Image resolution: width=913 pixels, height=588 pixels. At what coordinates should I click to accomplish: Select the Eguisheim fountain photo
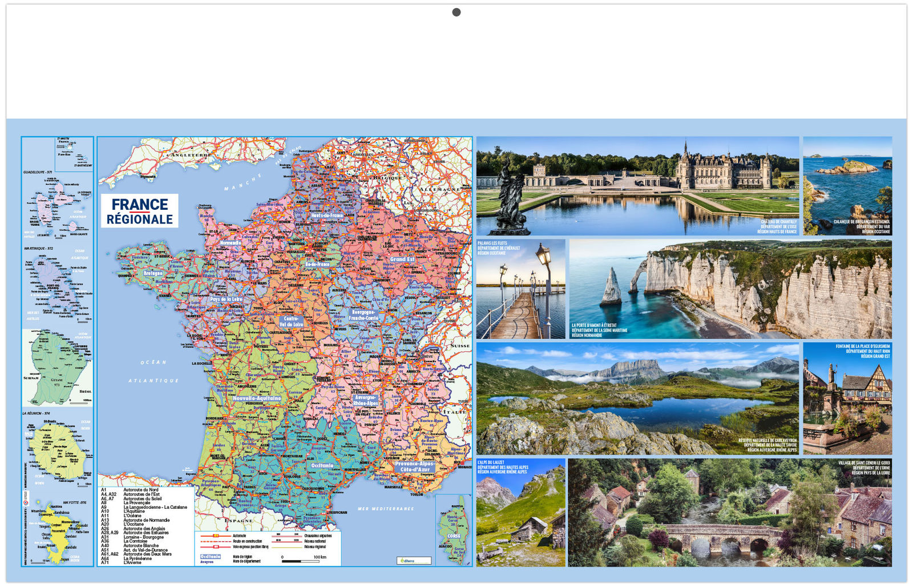847,398
